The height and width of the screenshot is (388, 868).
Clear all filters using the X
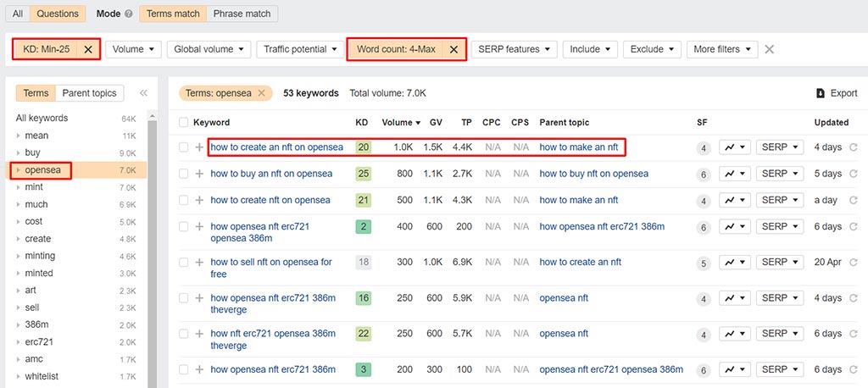tap(769, 49)
